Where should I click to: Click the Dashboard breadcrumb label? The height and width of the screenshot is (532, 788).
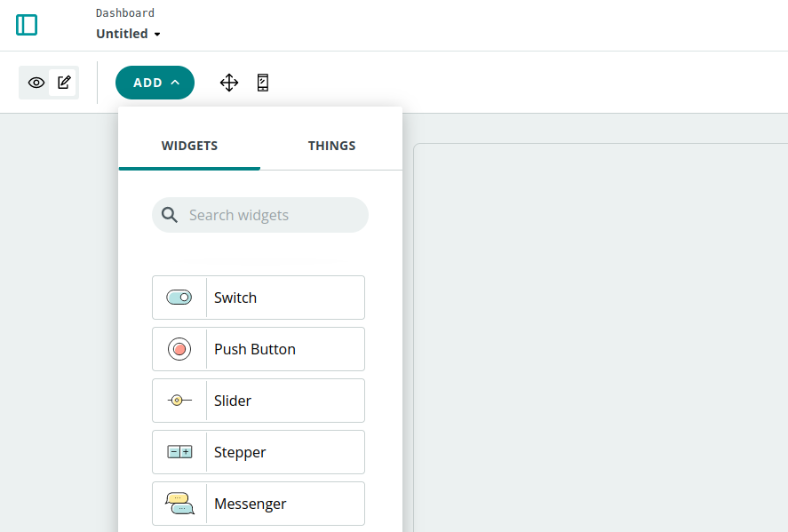[x=125, y=13]
